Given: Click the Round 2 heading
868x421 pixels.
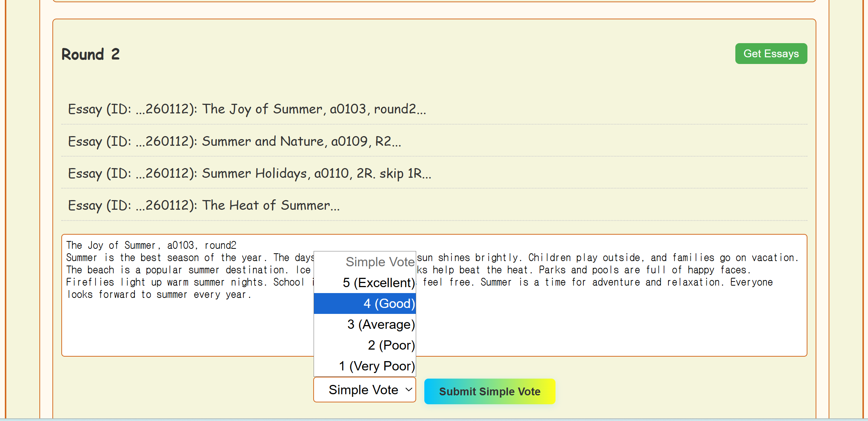Looking at the screenshot, I should coord(90,54).
